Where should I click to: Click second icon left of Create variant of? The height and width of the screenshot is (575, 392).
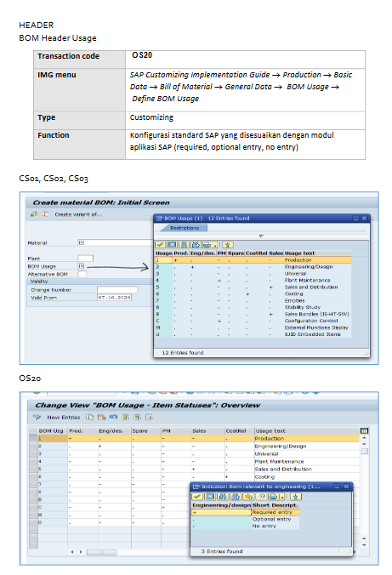pos(46,214)
